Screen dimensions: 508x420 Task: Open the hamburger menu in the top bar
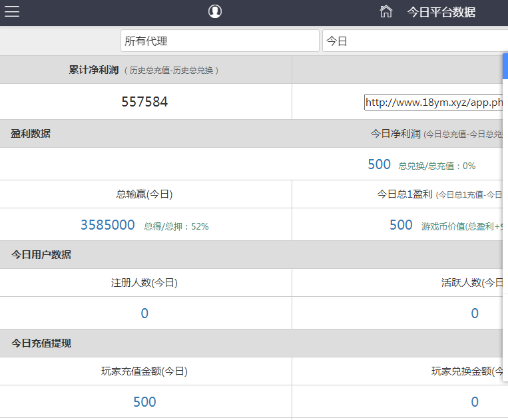[12, 12]
